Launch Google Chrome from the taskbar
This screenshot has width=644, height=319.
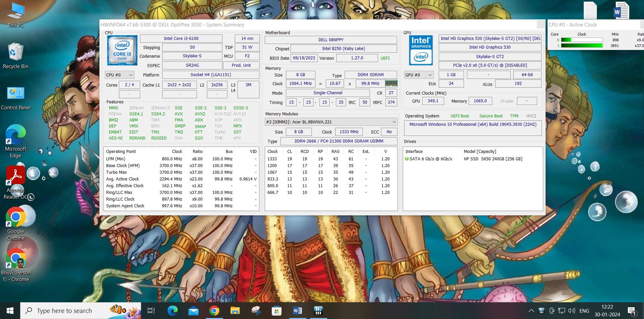pyautogui.click(x=214, y=311)
